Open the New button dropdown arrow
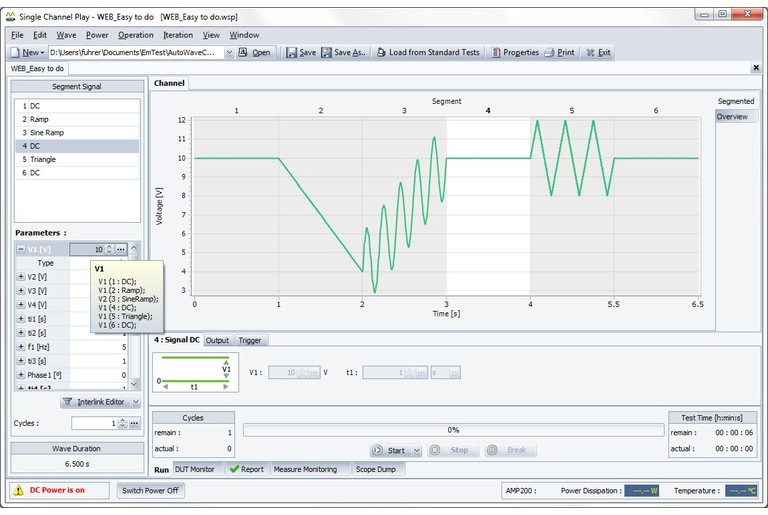 click(x=43, y=53)
